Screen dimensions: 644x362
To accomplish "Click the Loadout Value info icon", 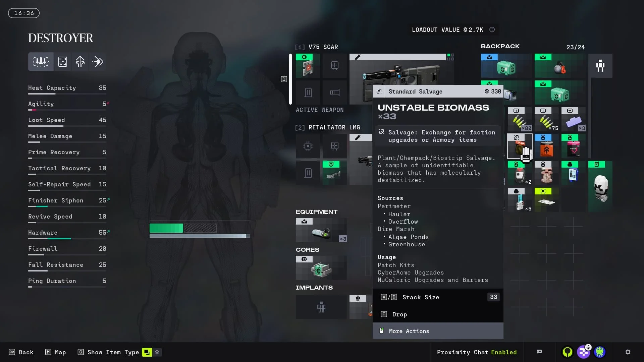I will pyautogui.click(x=492, y=30).
